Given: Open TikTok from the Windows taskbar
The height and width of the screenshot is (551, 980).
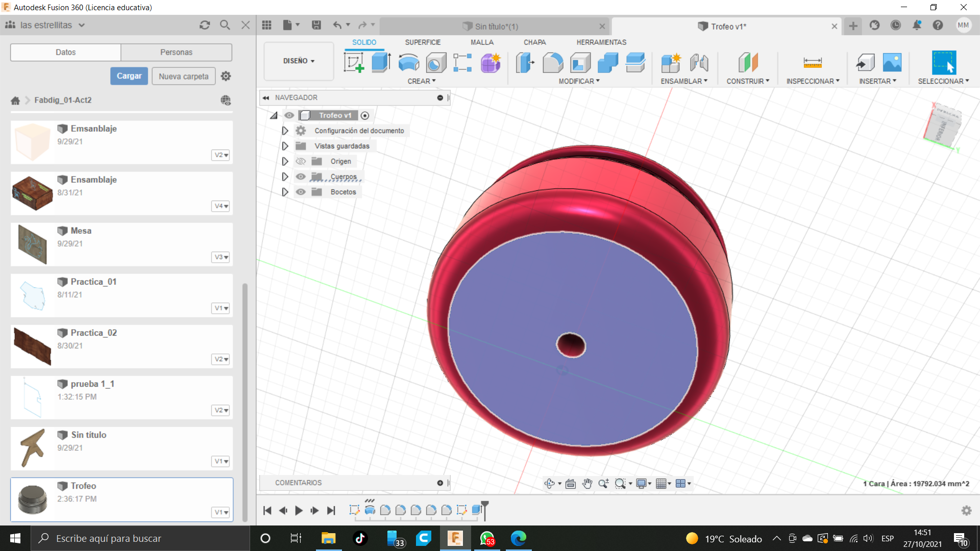Looking at the screenshot, I should click(x=360, y=538).
